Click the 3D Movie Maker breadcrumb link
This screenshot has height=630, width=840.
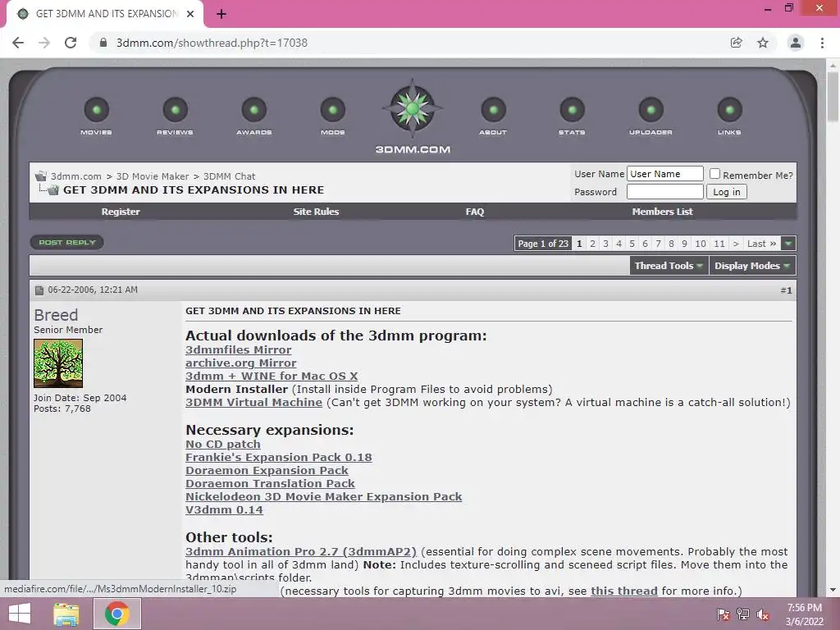pos(152,176)
